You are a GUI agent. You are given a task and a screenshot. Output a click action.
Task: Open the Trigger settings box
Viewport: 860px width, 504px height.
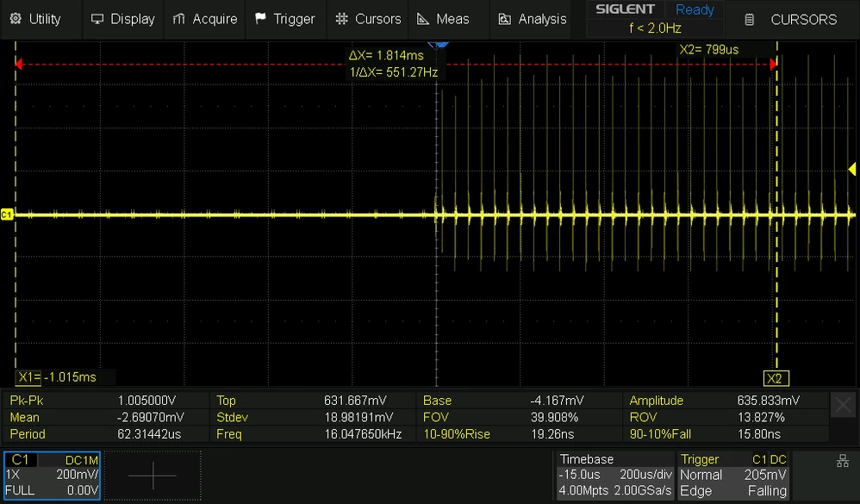[x=733, y=475]
